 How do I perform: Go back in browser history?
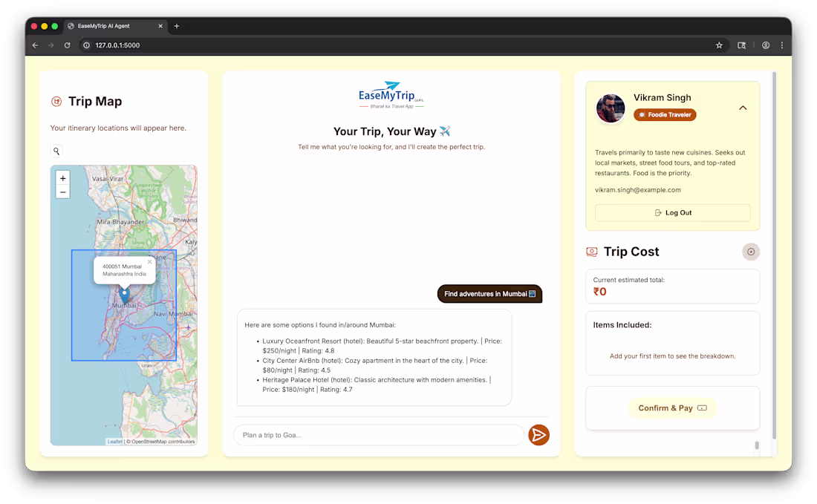(35, 45)
